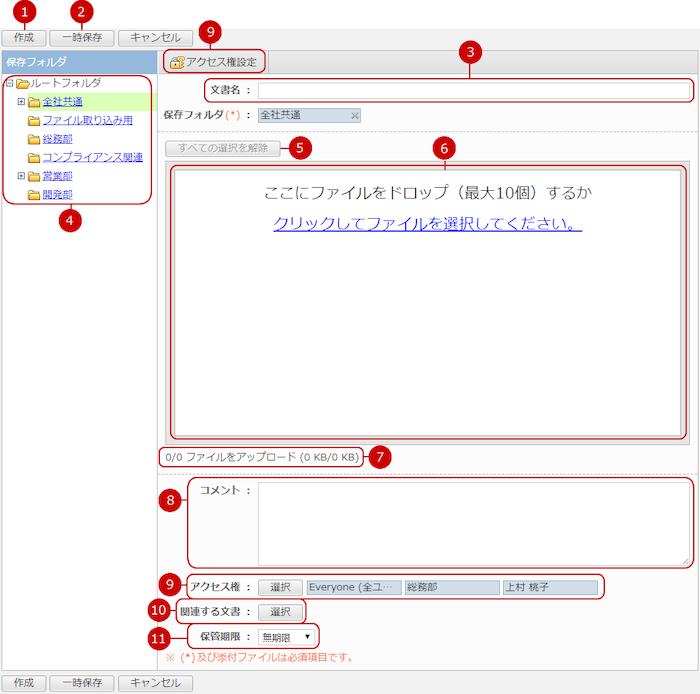Viewport: 700px width, 694px height.
Task: Click inside the コメント text area
Action: (x=473, y=523)
